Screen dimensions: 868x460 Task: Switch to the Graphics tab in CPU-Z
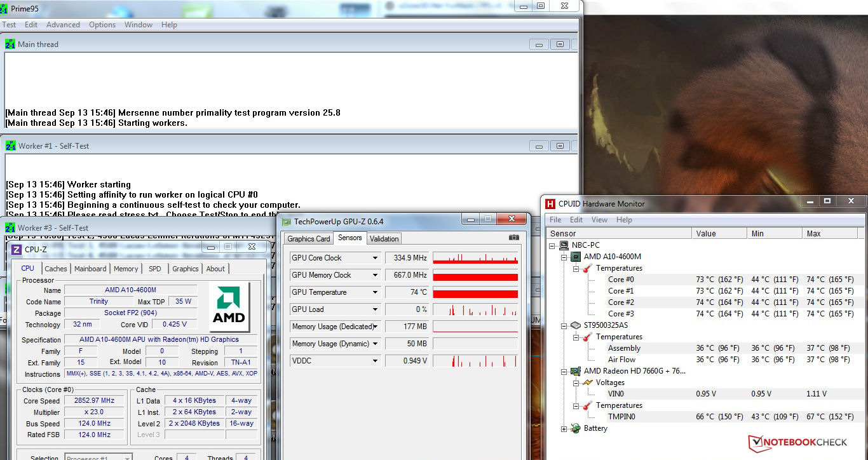coord(186,269)
